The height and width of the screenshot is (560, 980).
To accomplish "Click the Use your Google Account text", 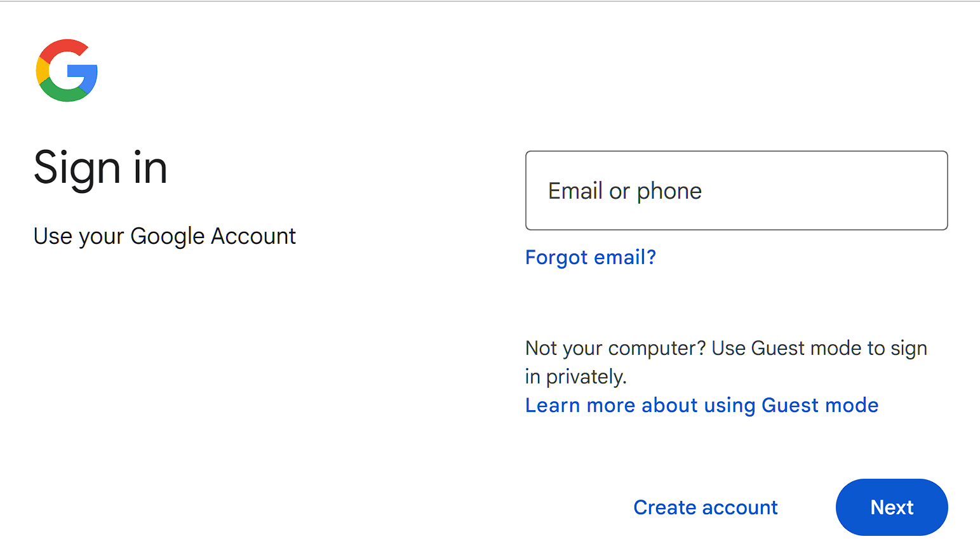I will coord(164,236).
